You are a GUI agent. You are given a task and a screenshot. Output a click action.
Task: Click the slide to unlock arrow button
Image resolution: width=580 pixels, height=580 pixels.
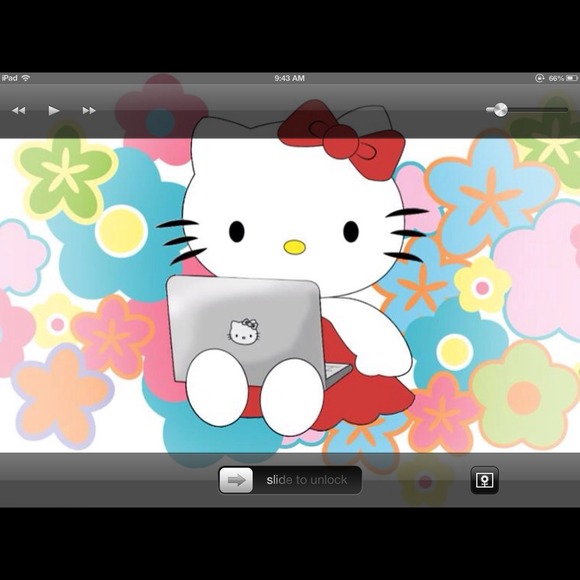click(236, 480)
